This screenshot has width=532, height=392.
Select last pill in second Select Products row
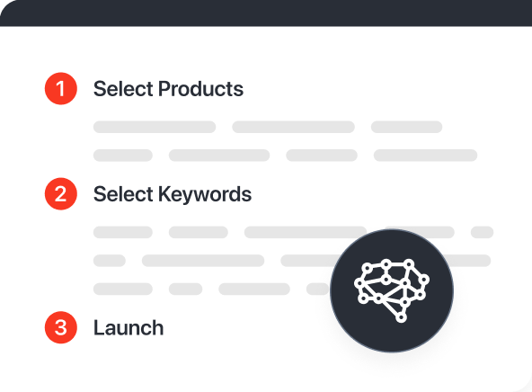(x=425, y=156)
